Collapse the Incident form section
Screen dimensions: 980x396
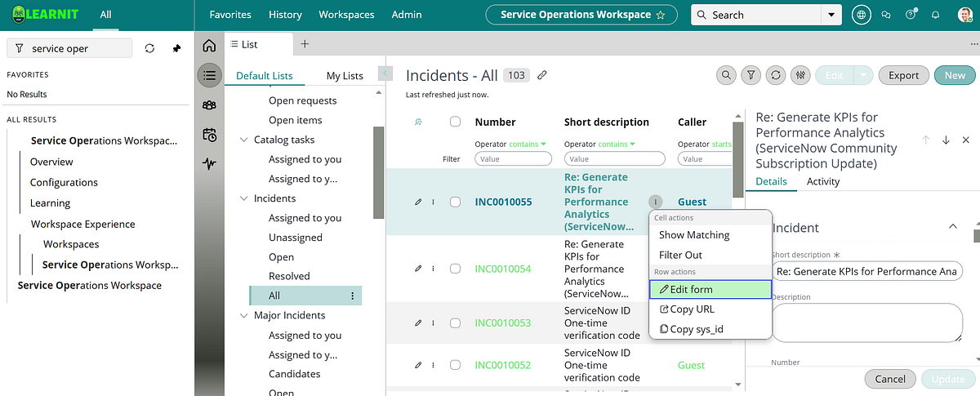[952, 226]
